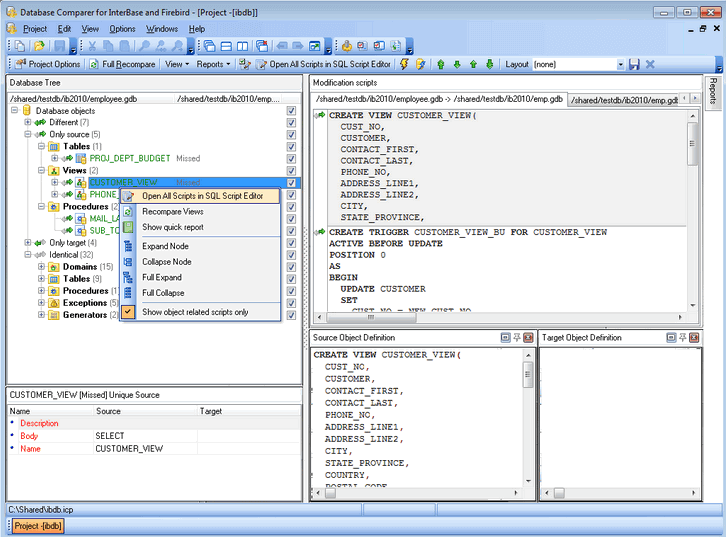Click the Maximize window toolbar icon

(315, 46)
